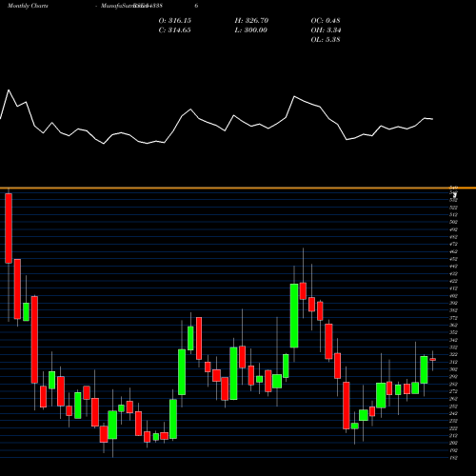
Task: Click the 352 price axis label
Action: tap(453, 332)
